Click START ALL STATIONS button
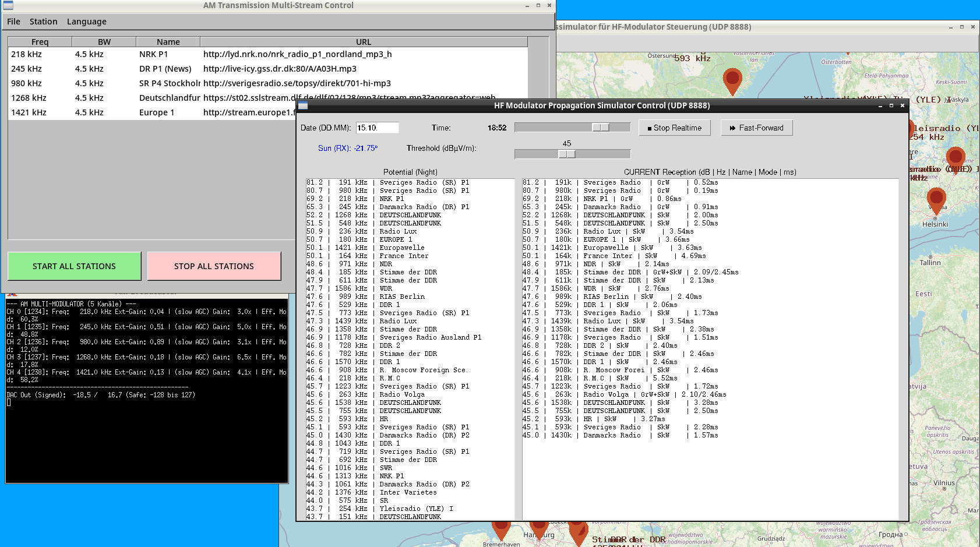 point(75,266)
